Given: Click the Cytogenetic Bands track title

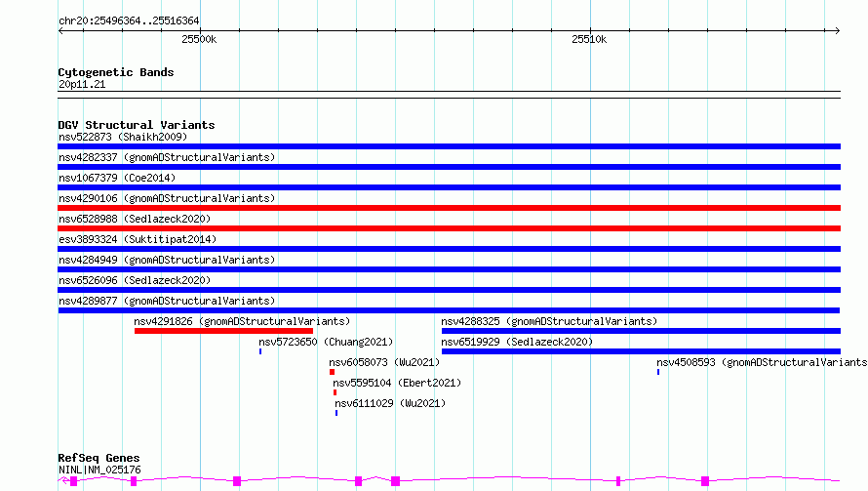Looking at the screenshot, I should click(x=116, y=72).
